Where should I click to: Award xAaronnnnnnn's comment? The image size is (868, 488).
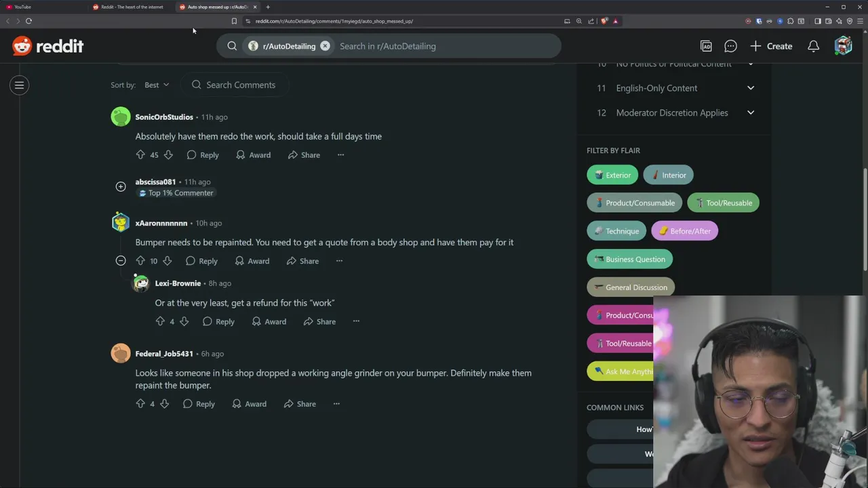[252, 261]
